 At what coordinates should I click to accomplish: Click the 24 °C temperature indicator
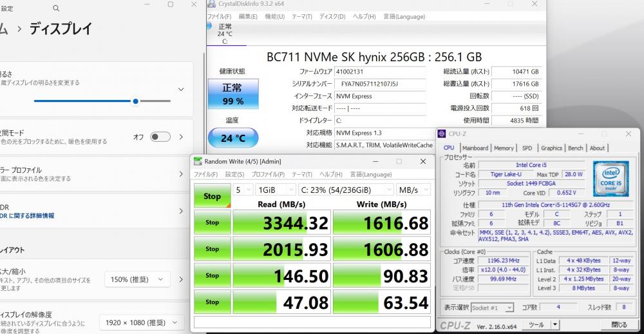pos(233,138)
